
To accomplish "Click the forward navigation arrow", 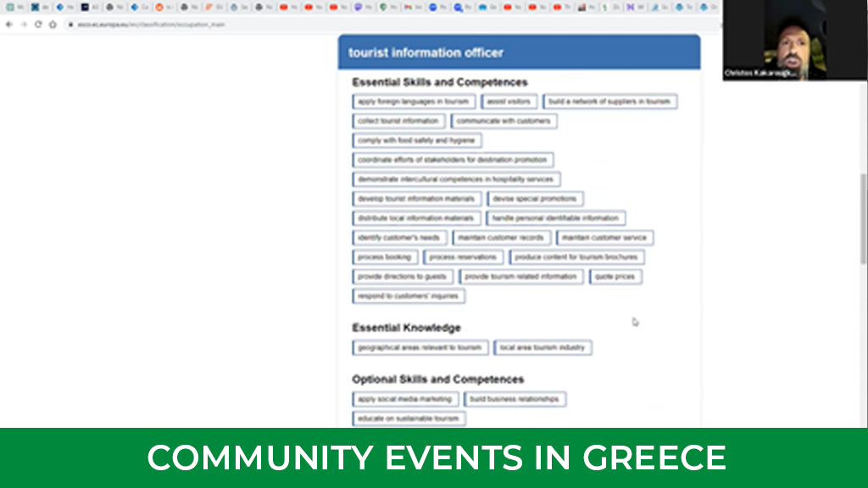I will coord(24,25).
